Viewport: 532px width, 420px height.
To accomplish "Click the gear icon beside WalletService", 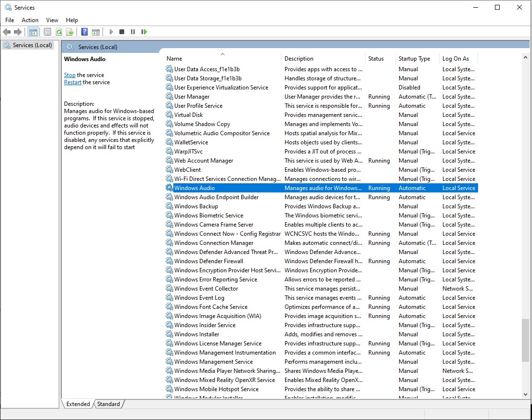I will [x=169, y=142].
